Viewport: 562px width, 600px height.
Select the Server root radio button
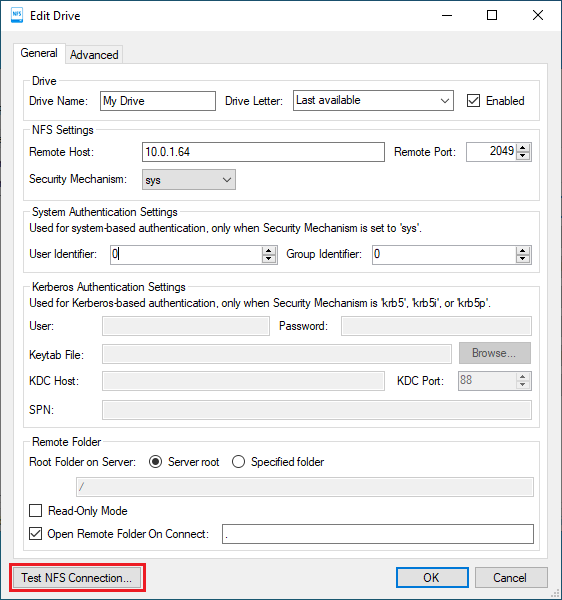155,462
